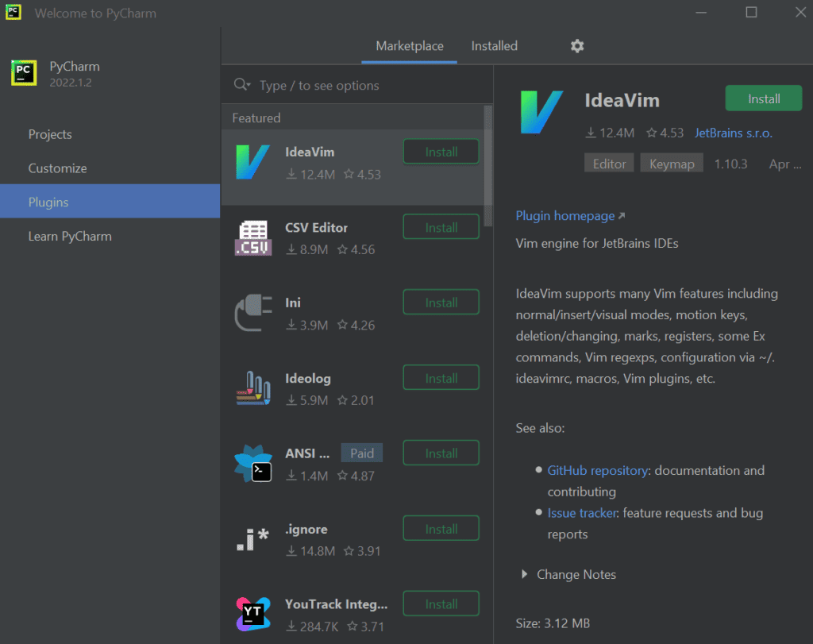Install the .ignore plugin
This screenshot has height=644, width=813.
point(441,528)
